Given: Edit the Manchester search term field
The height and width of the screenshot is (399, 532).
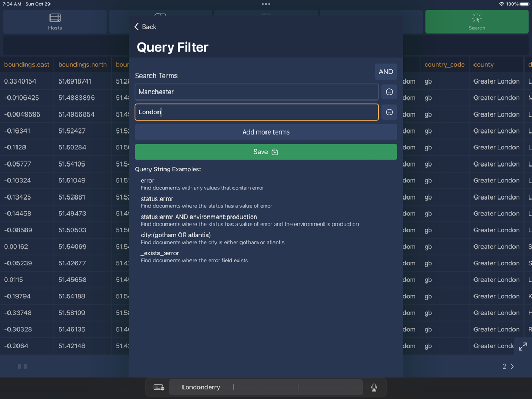Looking at the screenshot, I should (256, 92).
